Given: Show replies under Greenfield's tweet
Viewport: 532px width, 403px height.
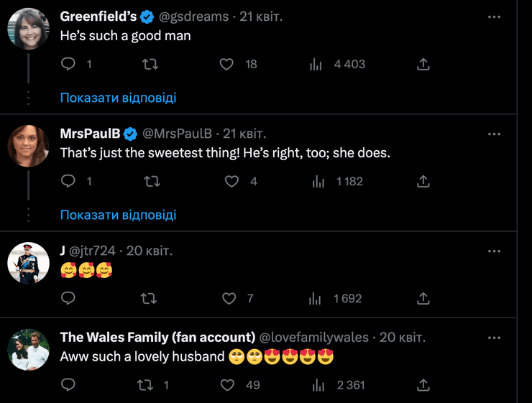Looking at the screenshot, I should [118, 98].
